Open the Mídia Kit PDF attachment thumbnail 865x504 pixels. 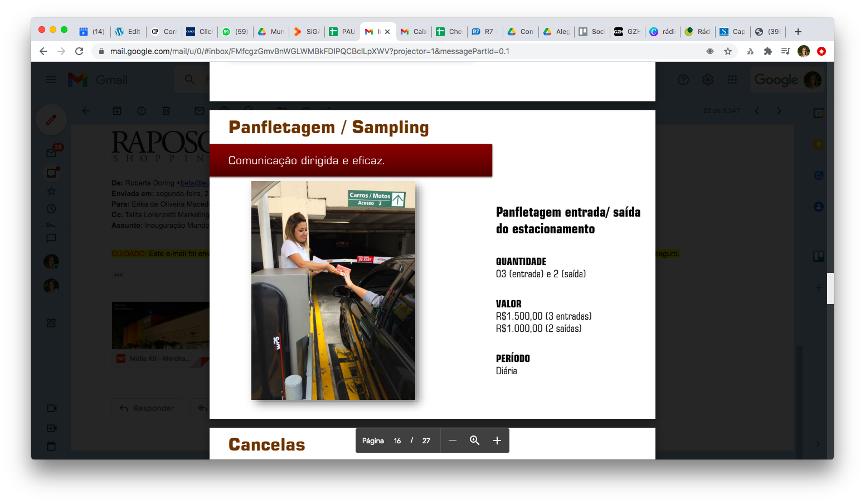point(161,334)
